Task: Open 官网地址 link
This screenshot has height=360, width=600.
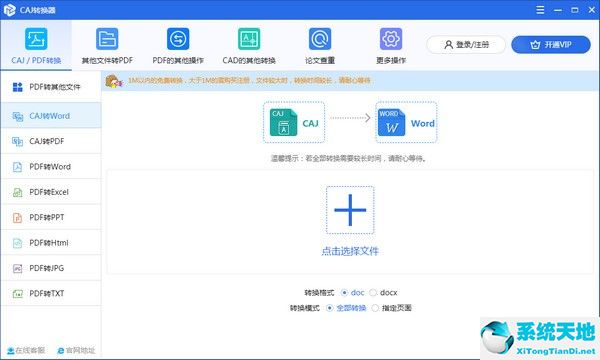Action: pos(76,350)
